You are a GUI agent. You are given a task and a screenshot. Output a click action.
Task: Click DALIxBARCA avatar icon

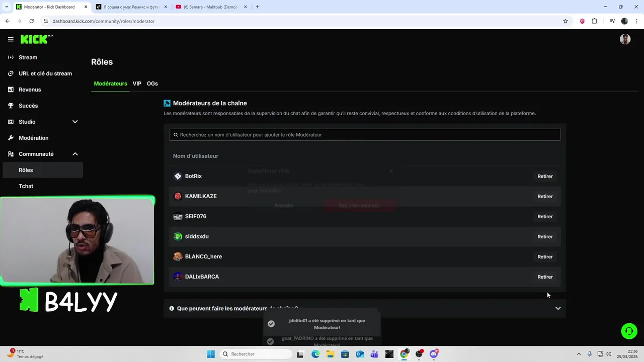click(x=178, y=277)
